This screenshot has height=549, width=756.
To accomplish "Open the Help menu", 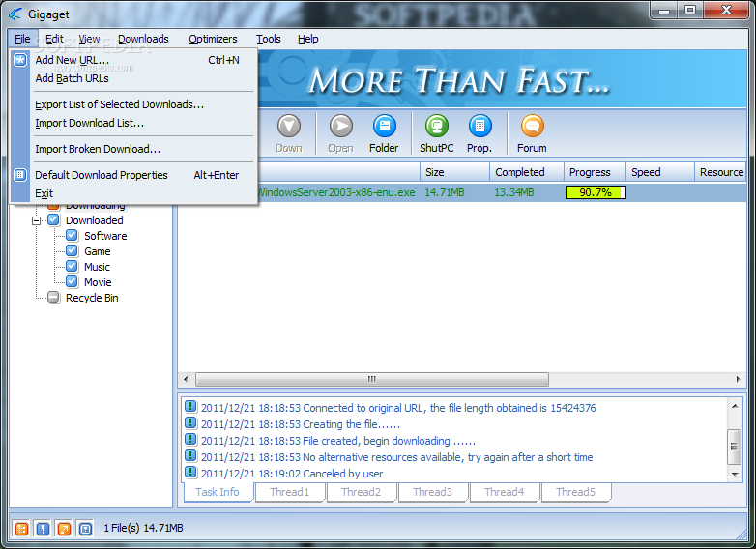I will pyautogui.click(x=308, y=39).
